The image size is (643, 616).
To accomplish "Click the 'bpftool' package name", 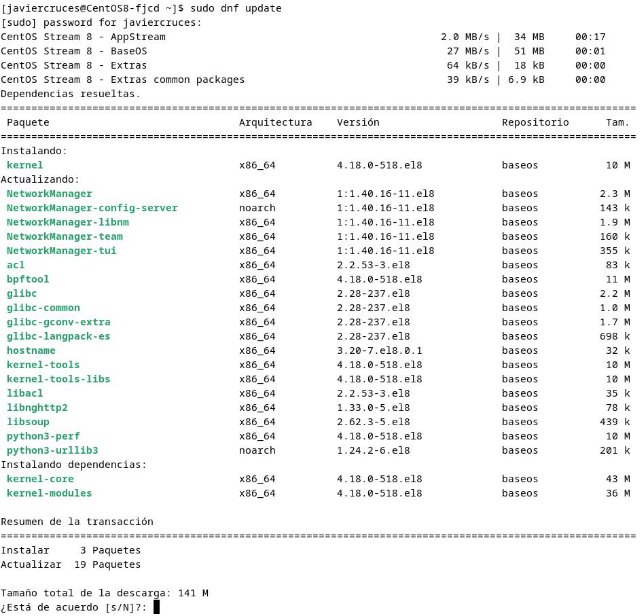I will coord(27,279).
